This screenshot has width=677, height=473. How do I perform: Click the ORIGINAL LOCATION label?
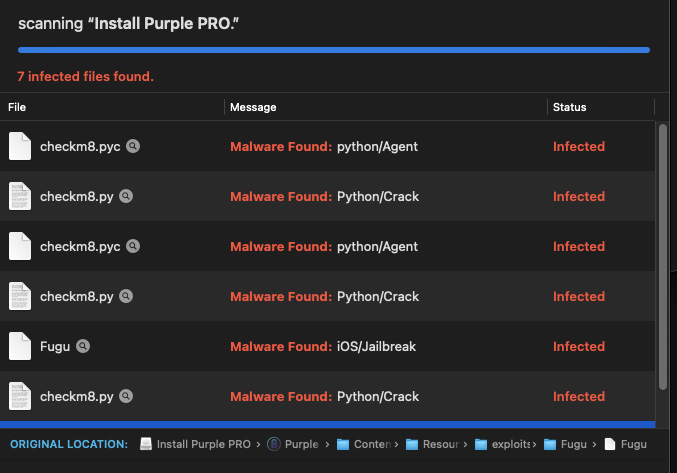(69, 444)
